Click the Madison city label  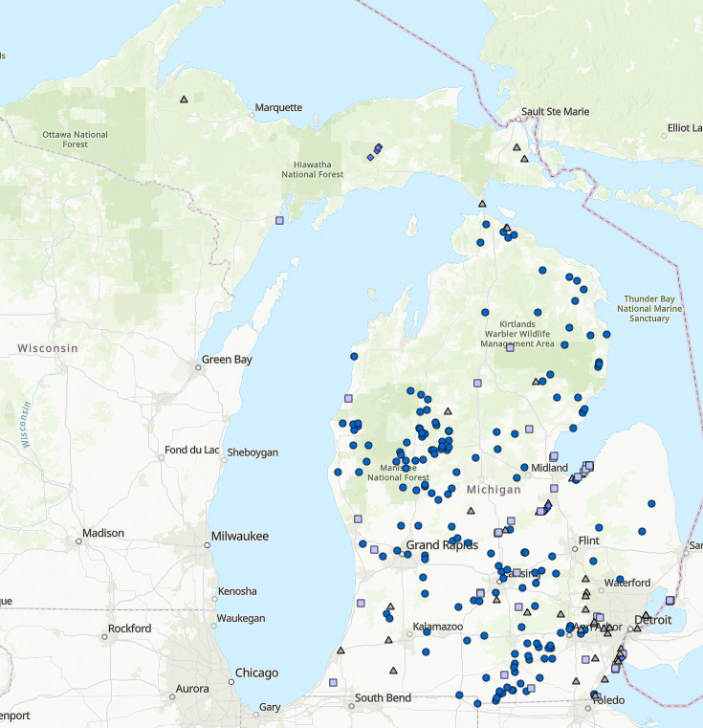(103, 533)
